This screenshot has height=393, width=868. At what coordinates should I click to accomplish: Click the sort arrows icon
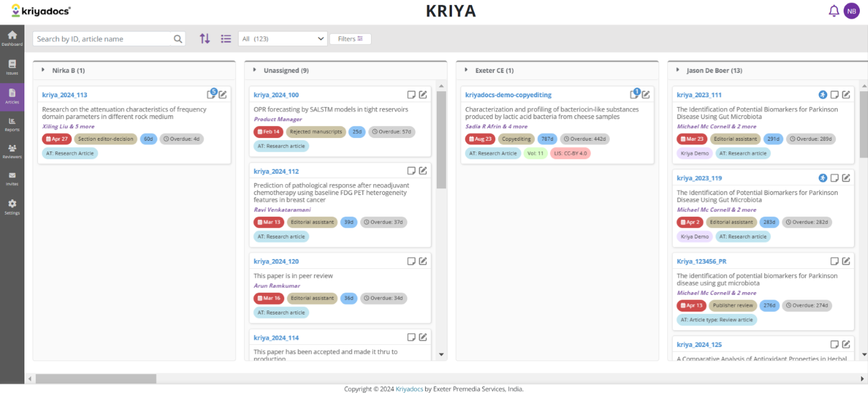point(205,39)
